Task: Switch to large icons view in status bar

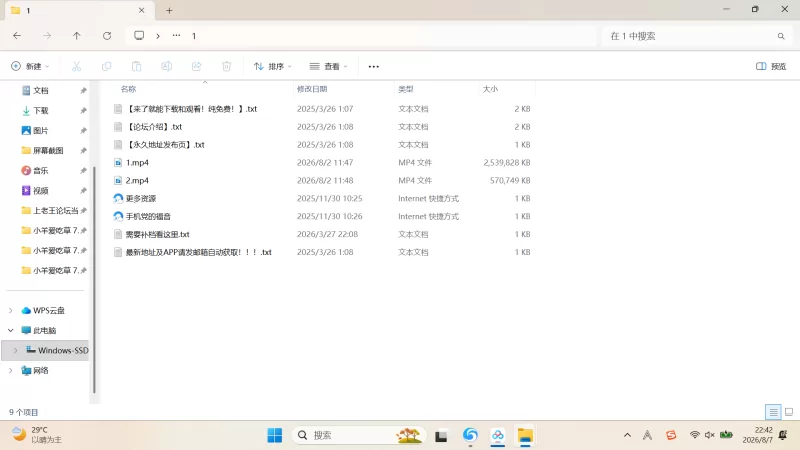Action: point(789,412)
